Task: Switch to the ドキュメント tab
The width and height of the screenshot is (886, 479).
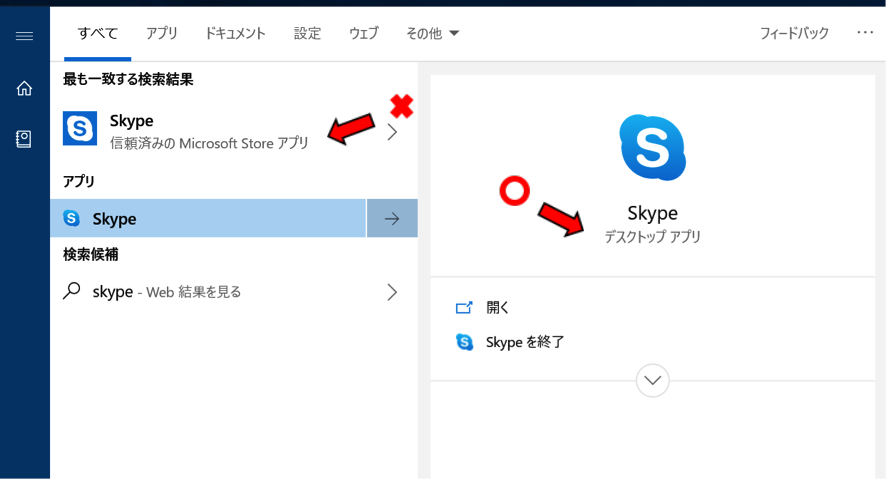Action: coord(235,33)
